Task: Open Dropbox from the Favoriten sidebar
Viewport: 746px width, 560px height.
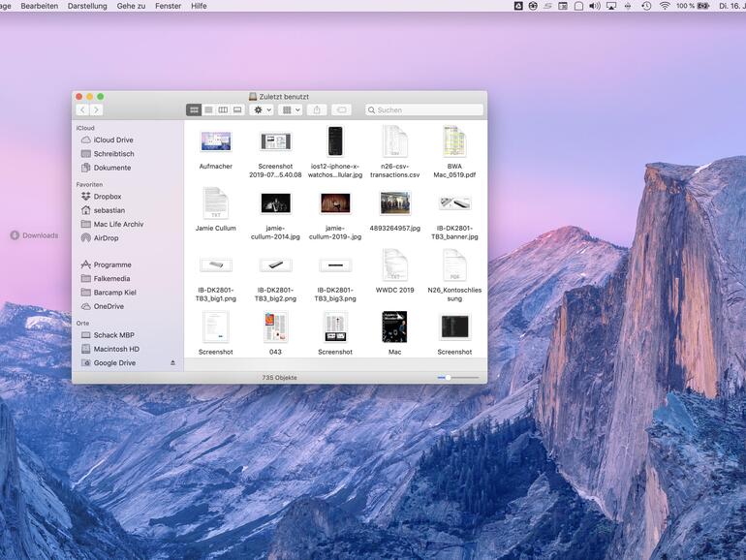Action: (108, 197)
